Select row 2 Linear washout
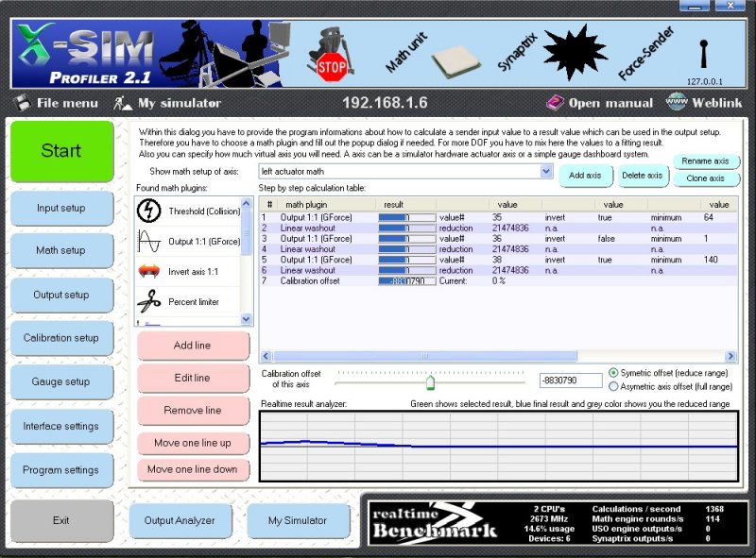 pyautogui.click(x=498, y=228)
